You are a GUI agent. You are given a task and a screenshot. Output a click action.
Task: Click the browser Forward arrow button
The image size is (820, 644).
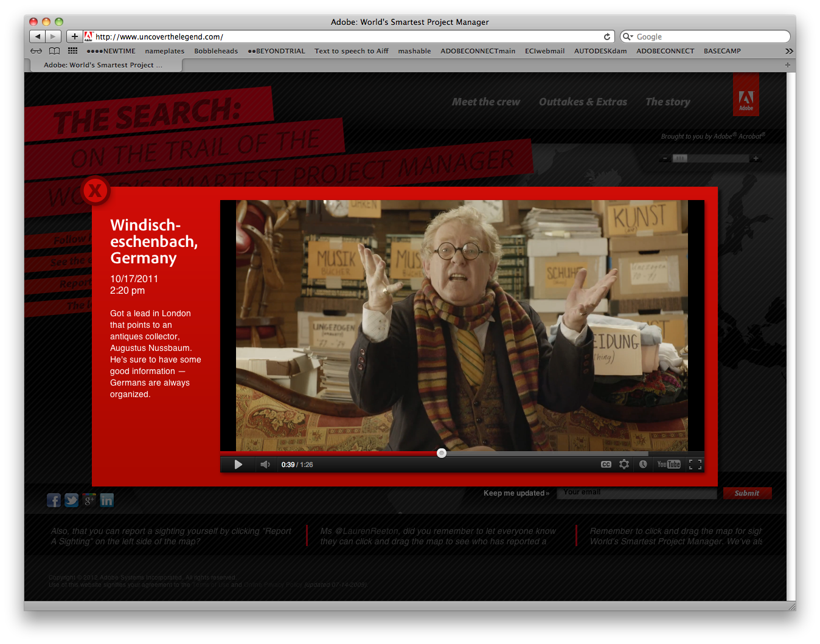click(54, 36)
